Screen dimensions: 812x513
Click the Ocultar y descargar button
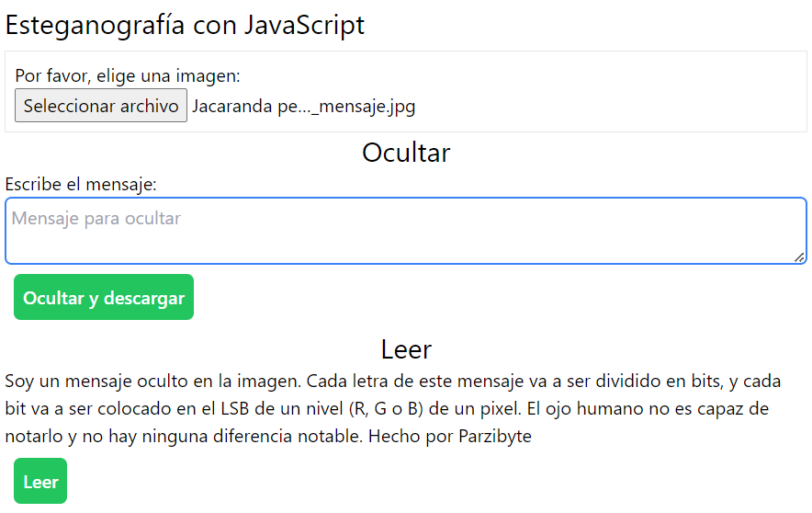104,298
